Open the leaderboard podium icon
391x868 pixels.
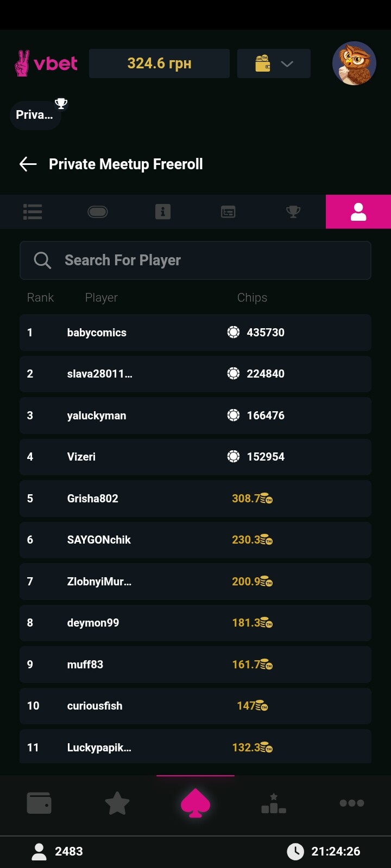tap(274, 803)
